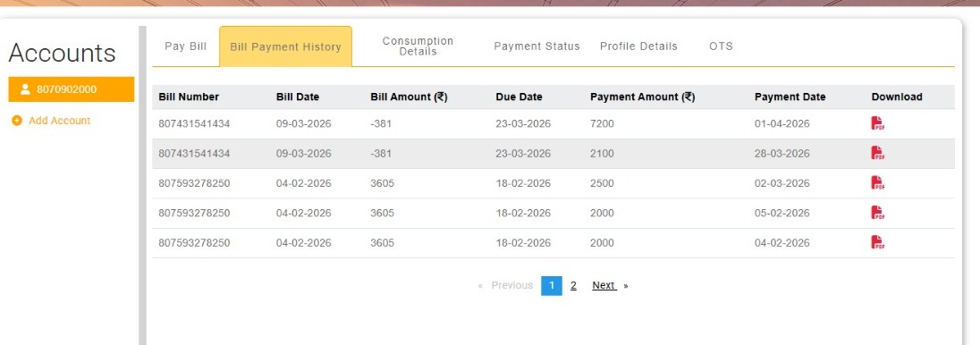Image resolution: width=980 pixels, height=345 pixels.
Task: Open the OTS tab
Action: tap(722, 46)
